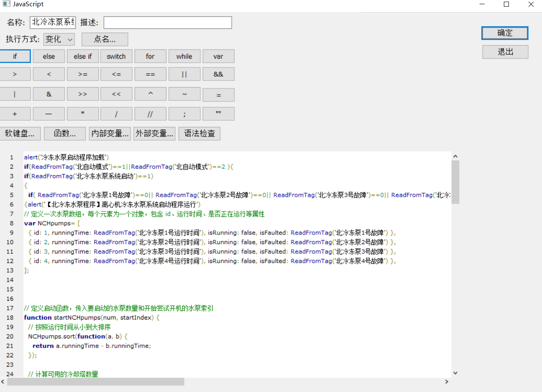Click the '>=' operator button
This screenshot has width=542, height=392.
[83, 74]
